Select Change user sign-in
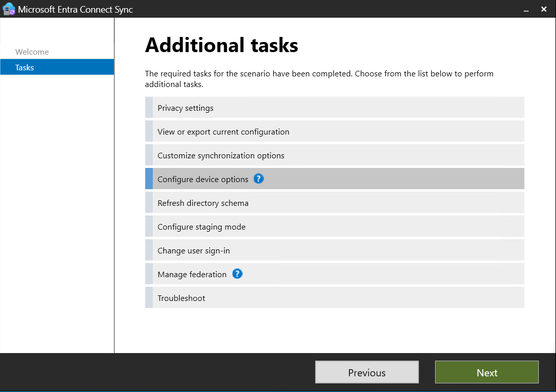556x392 pixels. click(334, 249)
